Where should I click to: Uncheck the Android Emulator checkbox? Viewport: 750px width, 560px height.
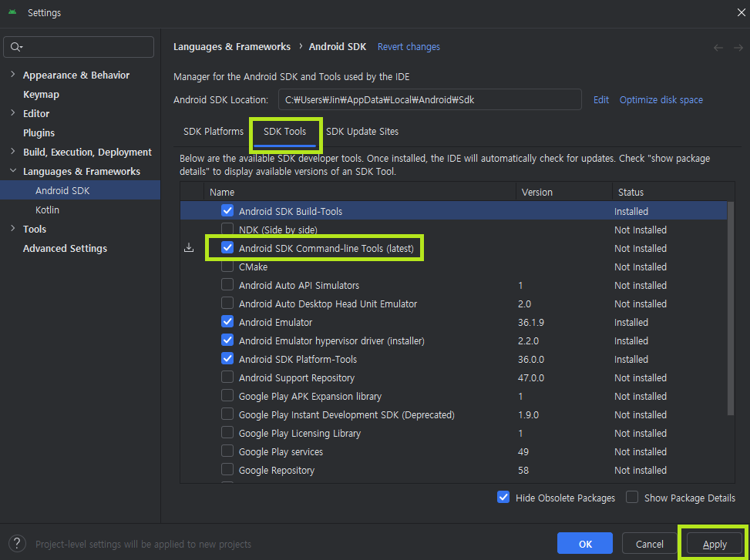[x=227, y=321]
